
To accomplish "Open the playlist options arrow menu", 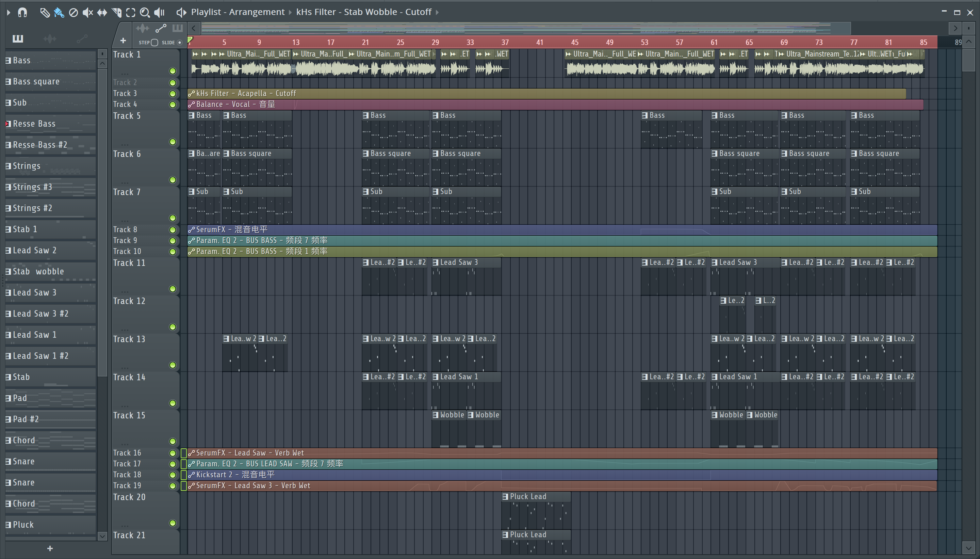I will (9, 13).
